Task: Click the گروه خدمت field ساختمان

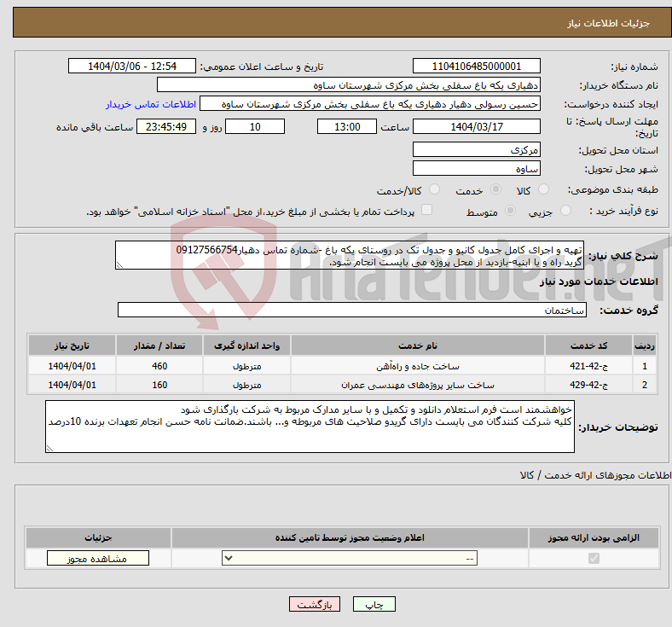Action: (x=352, y=310)
